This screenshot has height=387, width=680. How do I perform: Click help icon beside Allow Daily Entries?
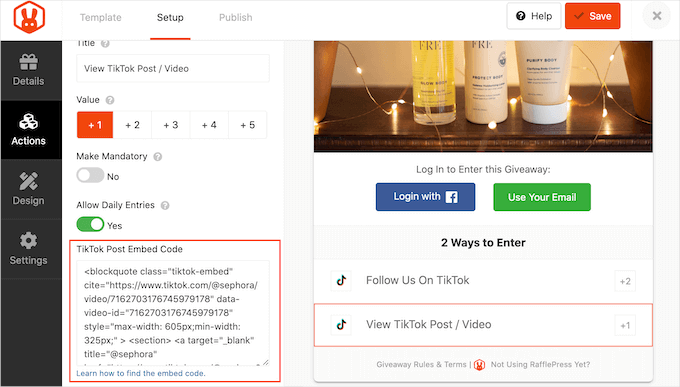(x=165, y=206)
